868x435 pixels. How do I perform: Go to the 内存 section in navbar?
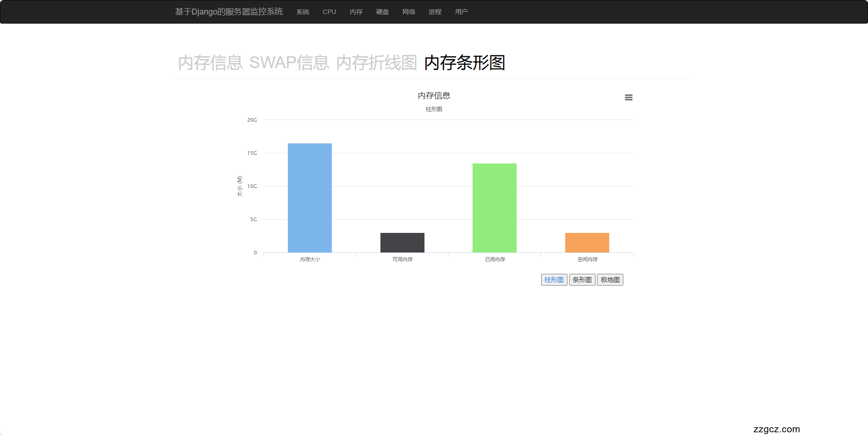[356, 12]
